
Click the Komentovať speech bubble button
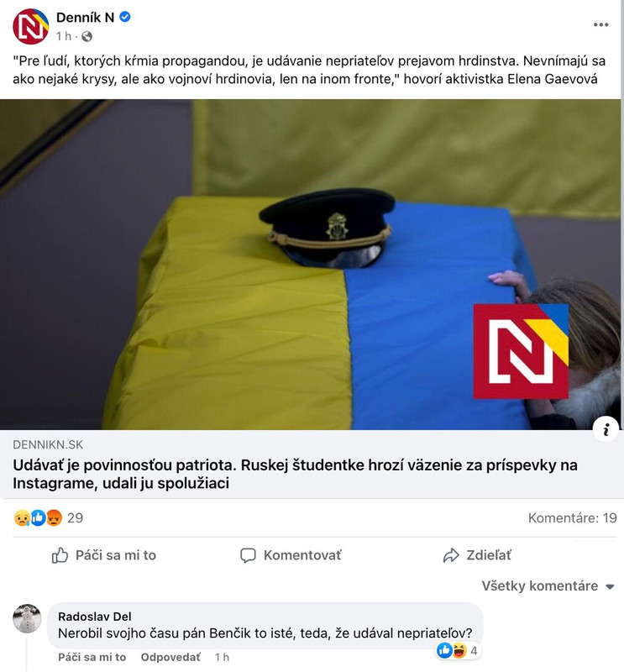291,555
